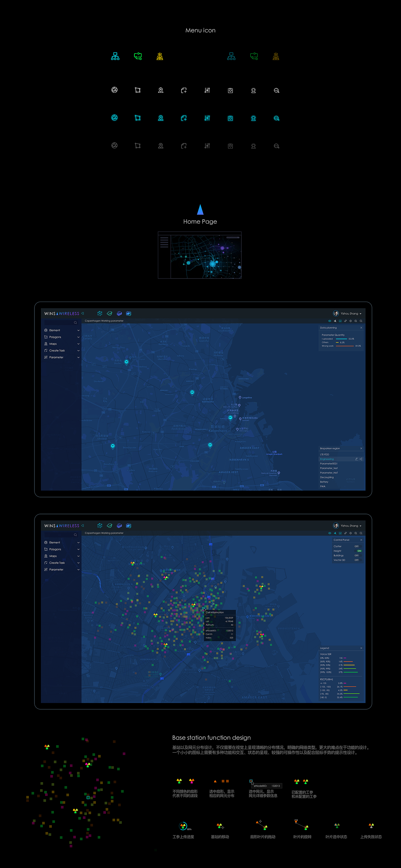Select Parameter item in Control Panel screen sidebar

[x=56, y=569]
